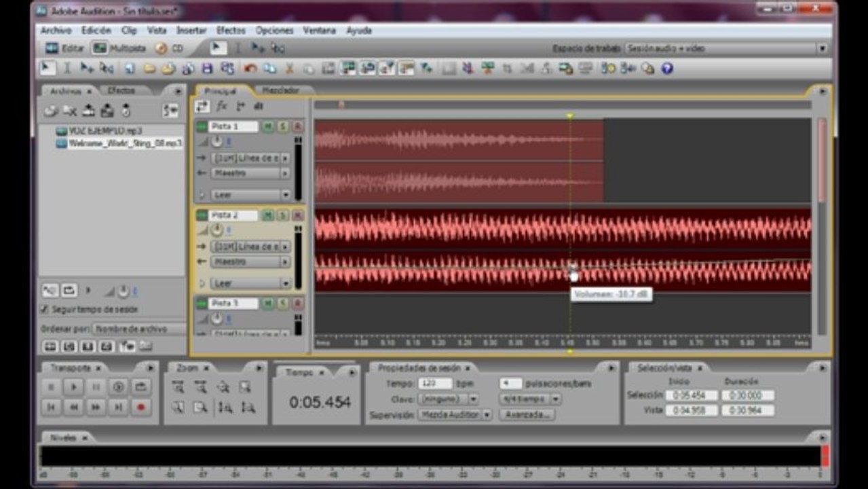Screen dimensions: 868x489
Task: Open Pista 1 input dropdown
Action: click(x=250, y=158)
